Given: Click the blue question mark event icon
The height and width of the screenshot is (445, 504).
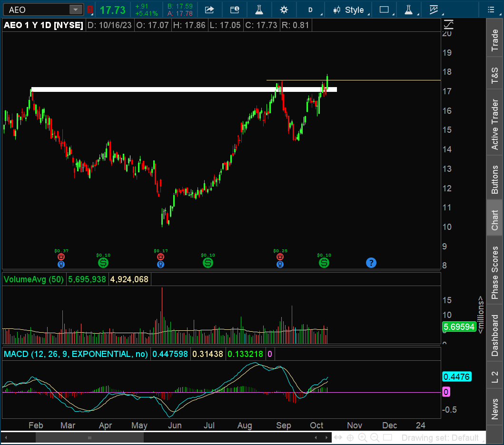Looking at the screenshot, I should coord(371,263).
